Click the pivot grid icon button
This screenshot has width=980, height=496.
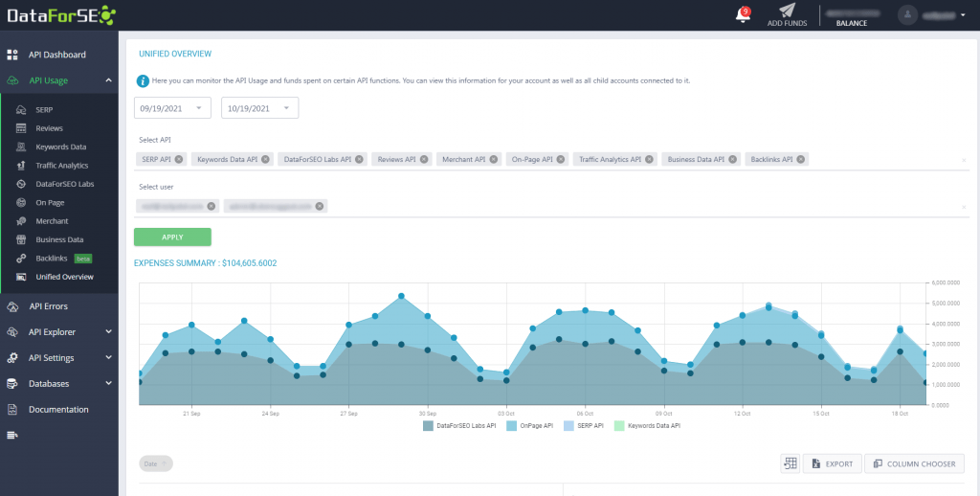click(x=791, y=463)
